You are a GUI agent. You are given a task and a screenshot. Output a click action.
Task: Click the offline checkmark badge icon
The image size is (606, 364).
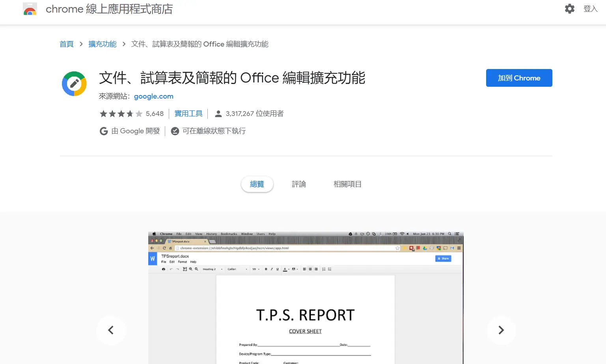[x=175, y=131]
